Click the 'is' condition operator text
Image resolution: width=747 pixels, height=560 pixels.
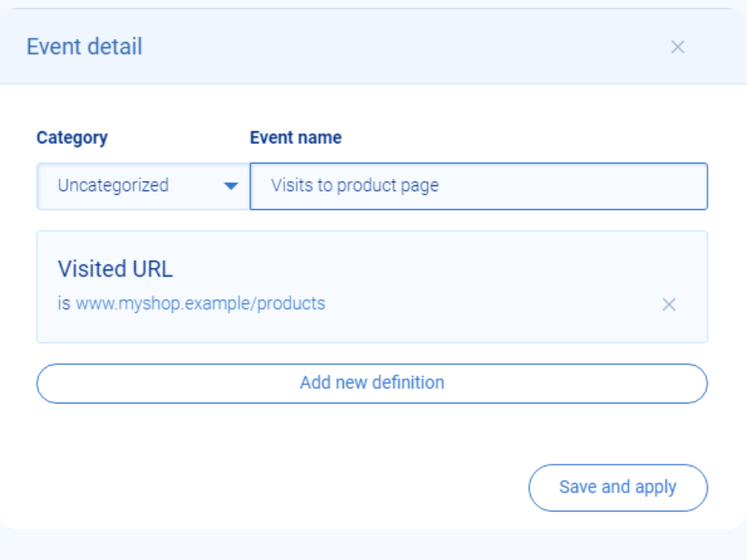tap(64, 304)
